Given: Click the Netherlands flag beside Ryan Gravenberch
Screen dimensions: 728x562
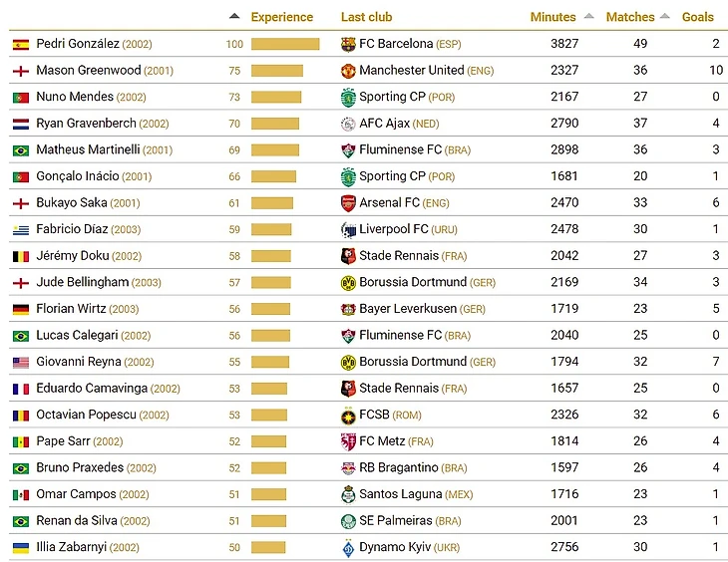Looking at the screenshot, I should 20,124.
